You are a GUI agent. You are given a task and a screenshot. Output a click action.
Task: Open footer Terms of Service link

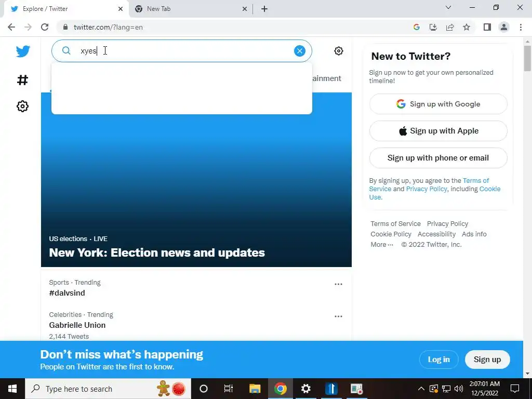click(x=395, y=223)
